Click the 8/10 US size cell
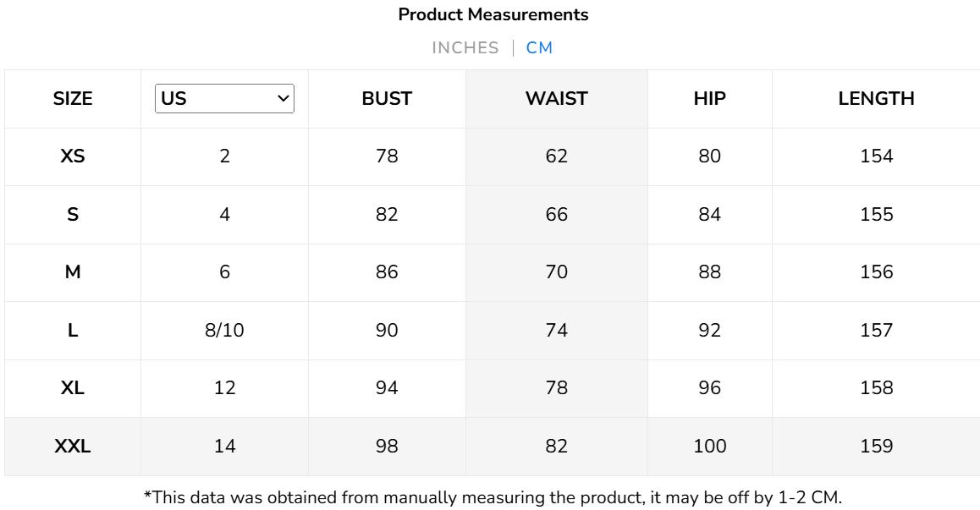The image size is (980, 510). click(224, 331)
